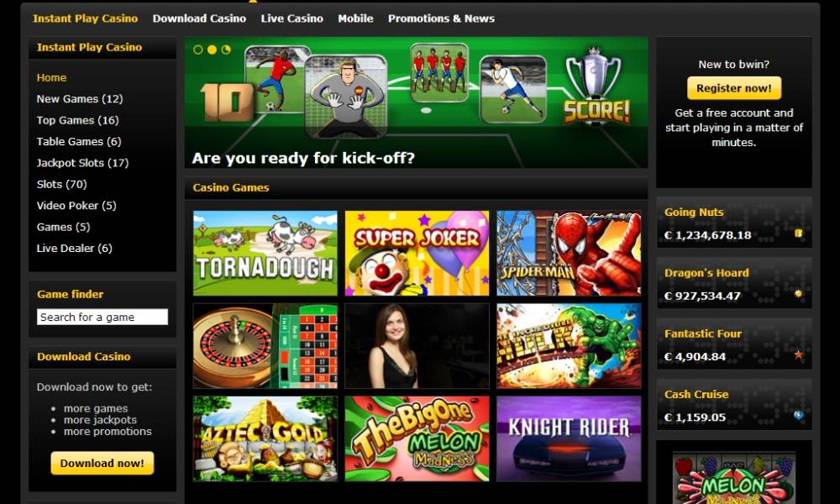Click the Search for a game field
This screenshot has height=504, width=840.
(102, 317)
